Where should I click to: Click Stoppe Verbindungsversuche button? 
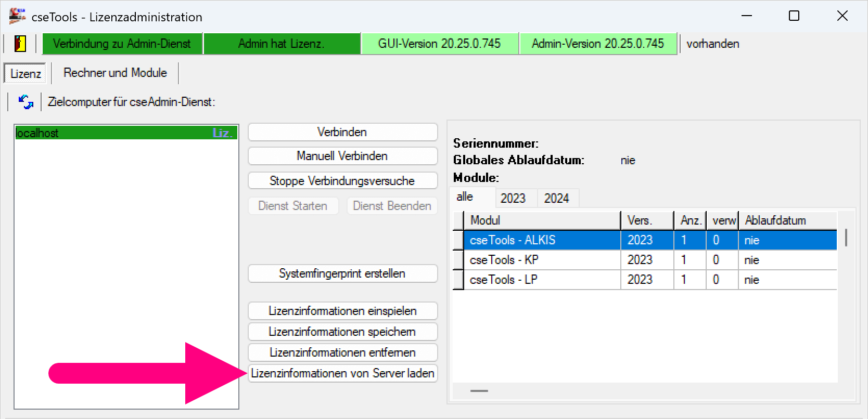click(x=342, y=181)
